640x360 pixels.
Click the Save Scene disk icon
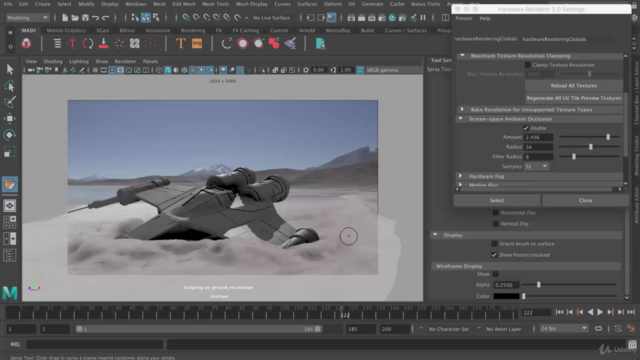85,18
